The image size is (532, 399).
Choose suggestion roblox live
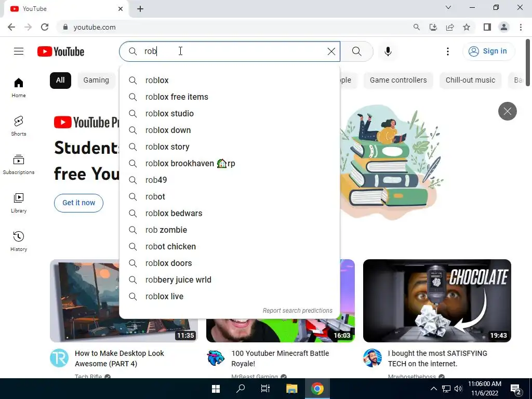[x=230, y=297]
